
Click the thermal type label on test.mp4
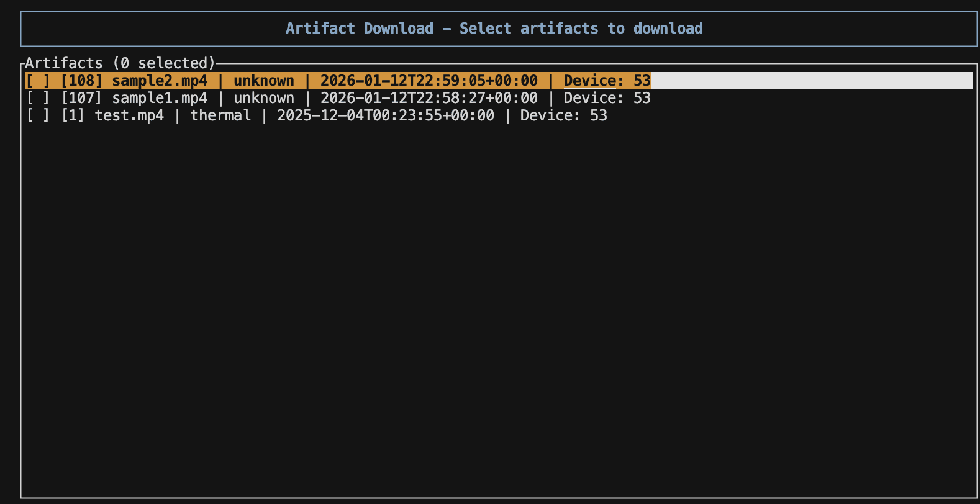(220, 115)
